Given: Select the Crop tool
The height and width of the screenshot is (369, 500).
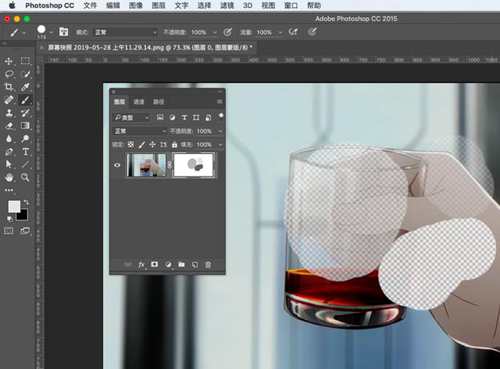Looking at the screenshot, I should point(9,87).
